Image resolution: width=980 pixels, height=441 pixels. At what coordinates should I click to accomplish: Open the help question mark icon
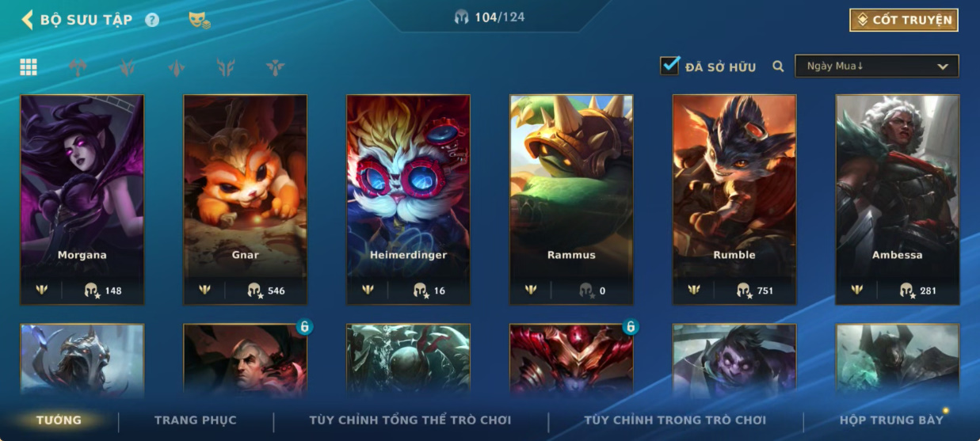[152, 20]
